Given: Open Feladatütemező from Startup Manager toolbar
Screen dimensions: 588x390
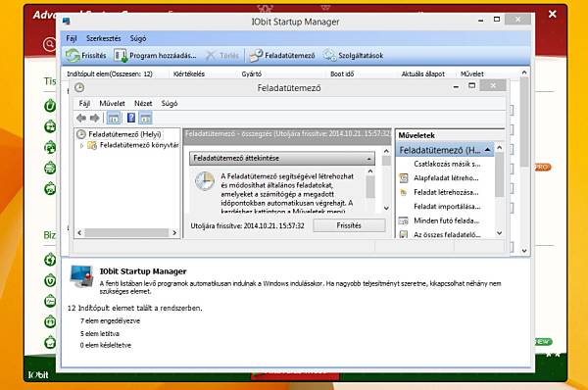Looking at the screenshot, I should (282, 56).
